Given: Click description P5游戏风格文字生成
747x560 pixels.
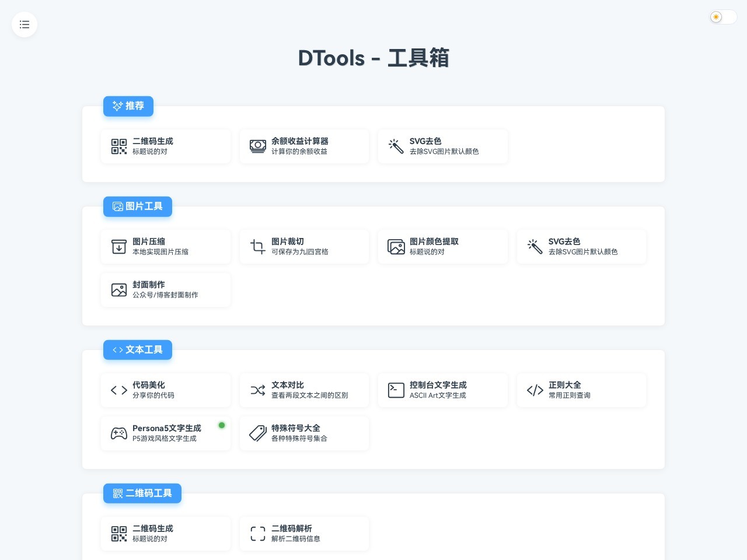Looking at the screenshot, I should tap(165, 439).
